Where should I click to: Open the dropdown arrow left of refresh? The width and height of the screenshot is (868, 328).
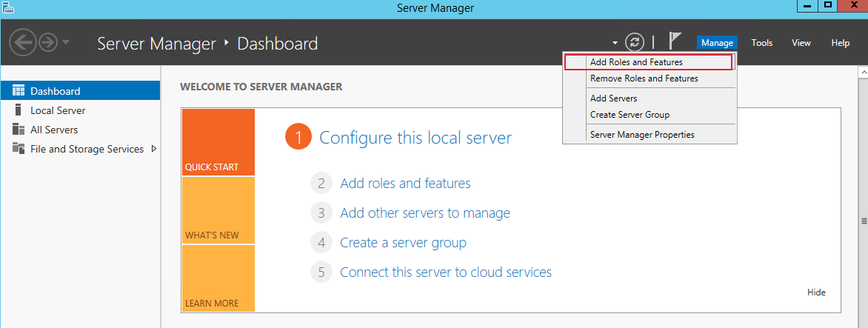[x=615, y=43]
